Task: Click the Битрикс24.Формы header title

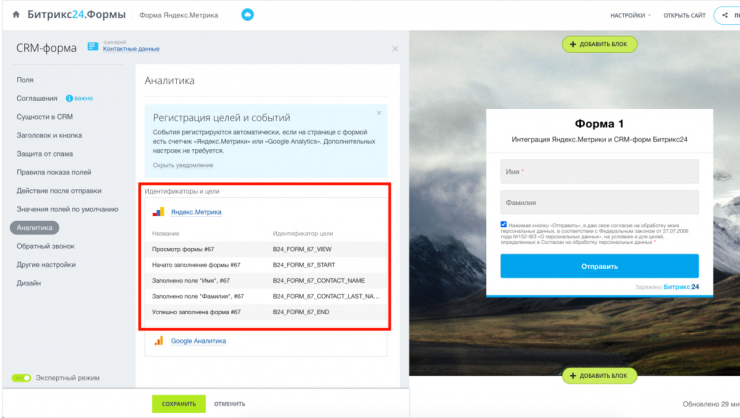Action: click(x=76, y=15)
